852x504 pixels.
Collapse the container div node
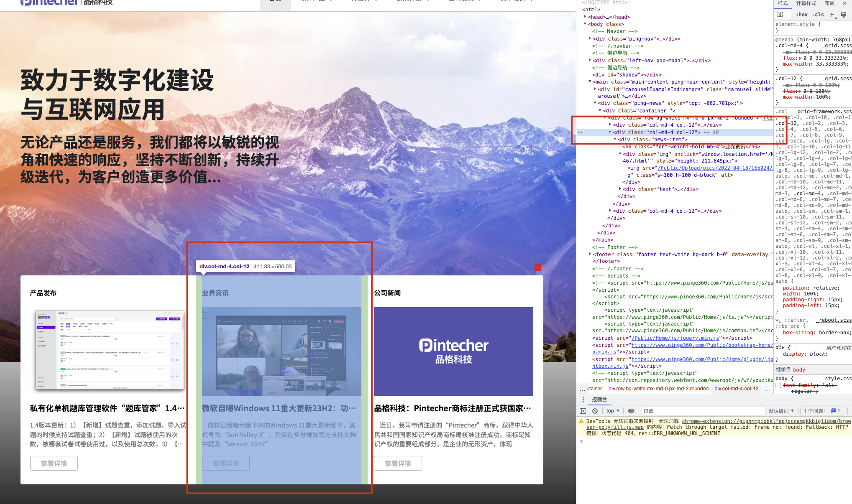coord(600,110)
